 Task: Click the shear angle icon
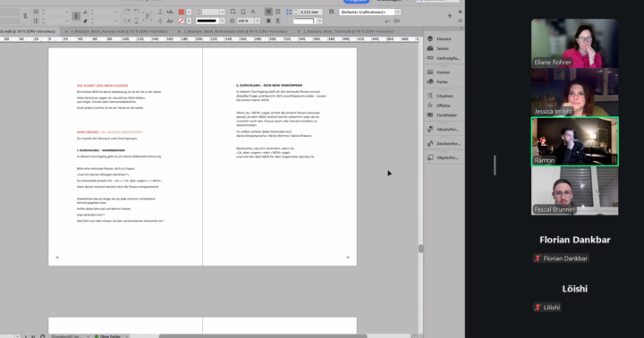tap(85, 21)
